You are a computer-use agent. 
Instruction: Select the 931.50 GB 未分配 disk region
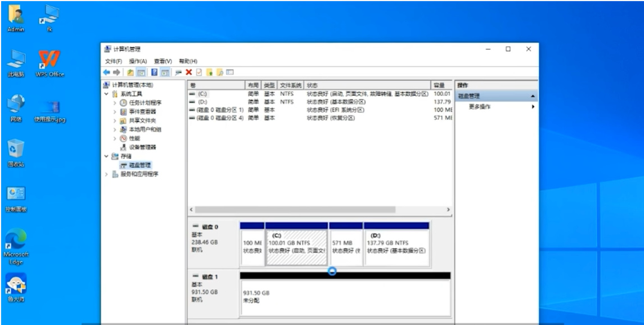pyautogui.click(x=344, y=297)
